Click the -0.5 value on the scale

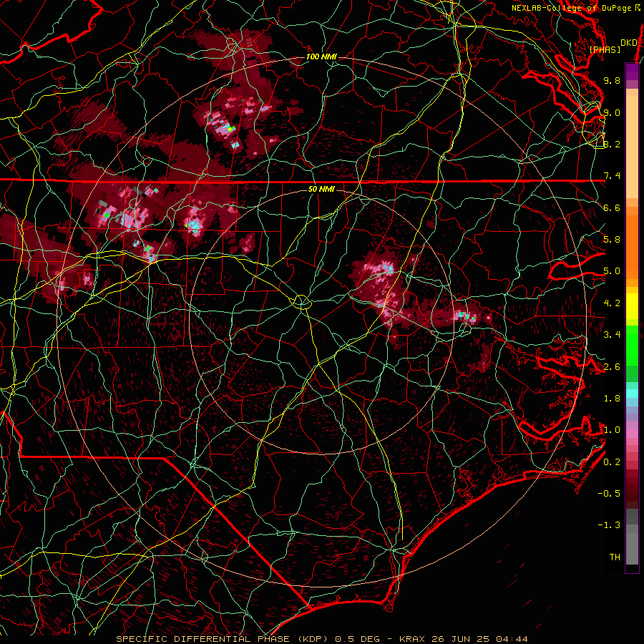pyautogui.click(x=609, y=494)
